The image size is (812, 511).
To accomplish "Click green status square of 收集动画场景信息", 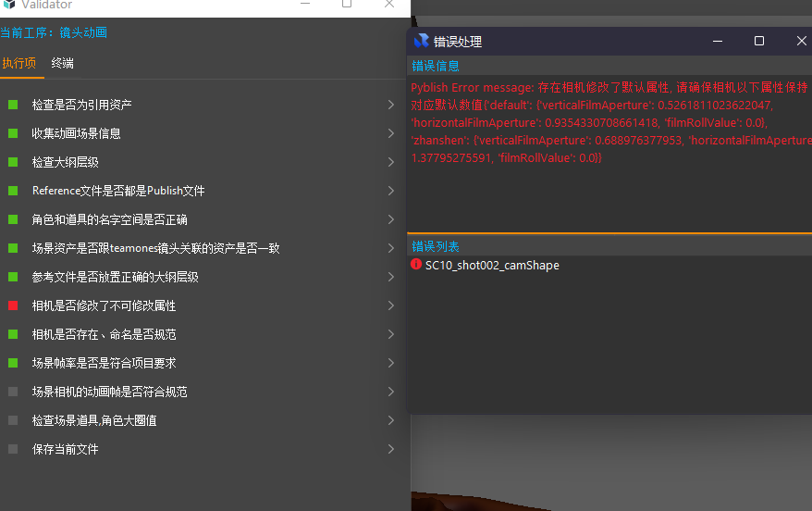I will [13, 133].
